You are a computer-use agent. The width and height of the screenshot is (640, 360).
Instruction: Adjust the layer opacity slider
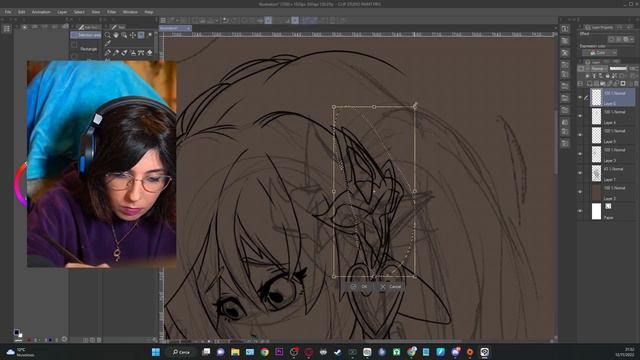point(618,69)
